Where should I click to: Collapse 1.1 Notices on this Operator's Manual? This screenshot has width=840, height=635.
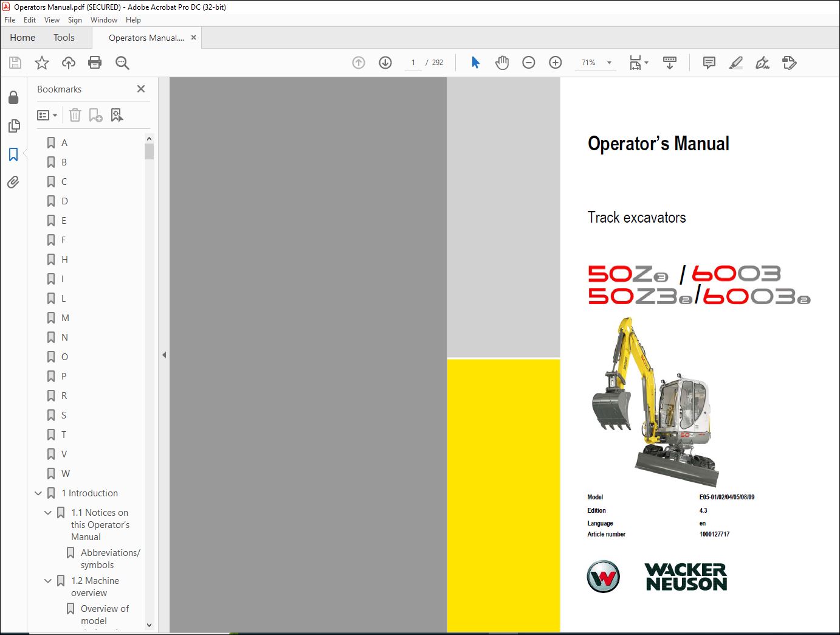point(48,513)
